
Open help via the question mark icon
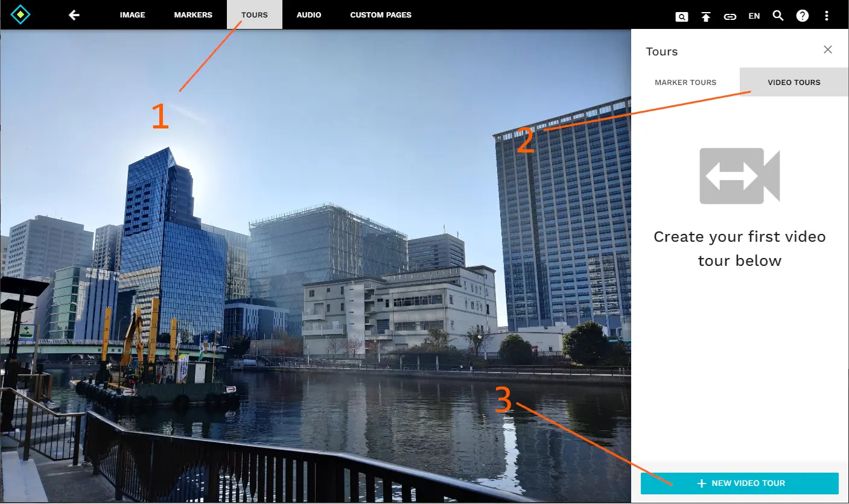point(802,16)
